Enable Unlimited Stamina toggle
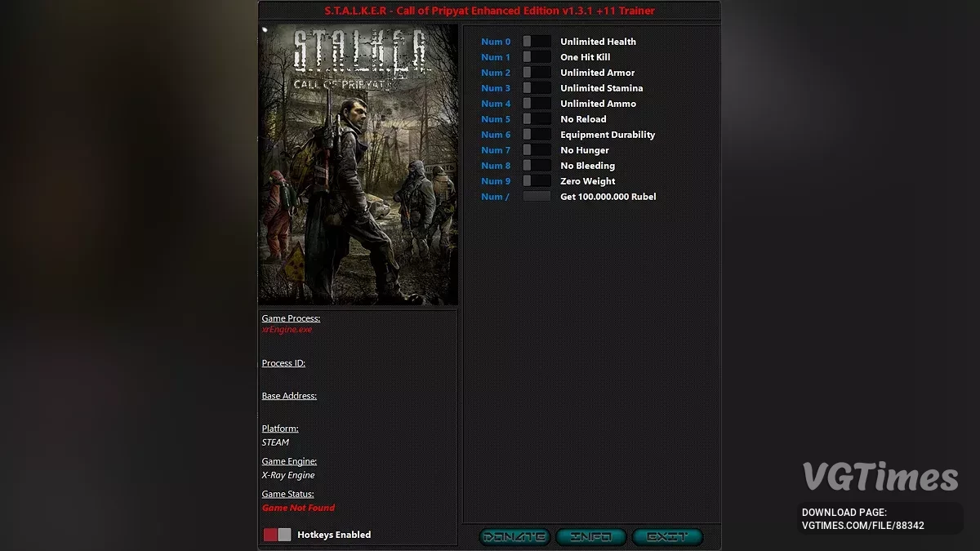This screenshot has width=980, height=551. [537, 88]
